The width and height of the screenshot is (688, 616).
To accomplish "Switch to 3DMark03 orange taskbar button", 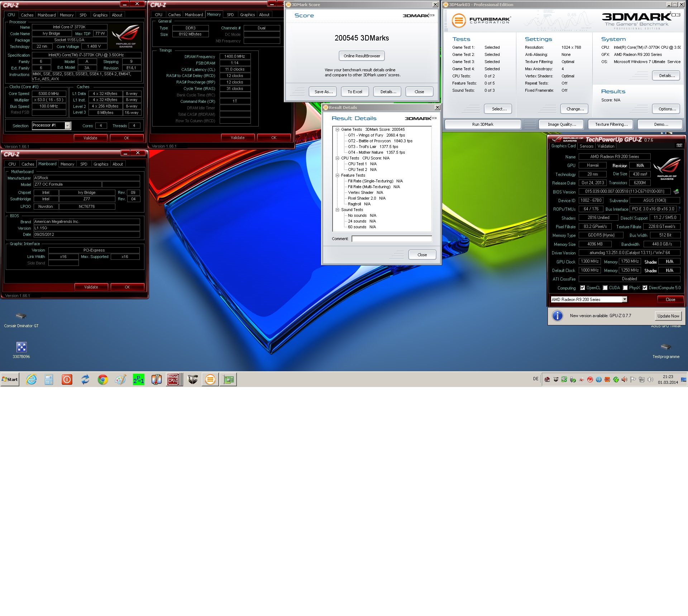I will (210, 379).
